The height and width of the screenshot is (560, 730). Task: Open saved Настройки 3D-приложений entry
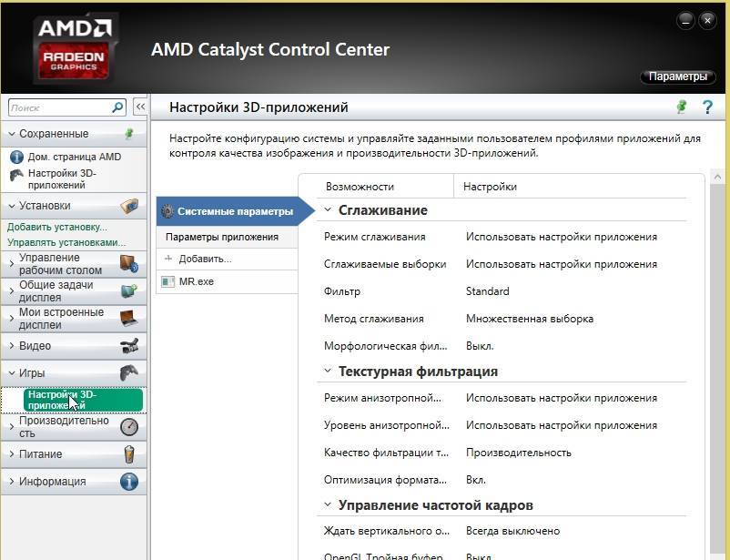click(x=62, y=178)
